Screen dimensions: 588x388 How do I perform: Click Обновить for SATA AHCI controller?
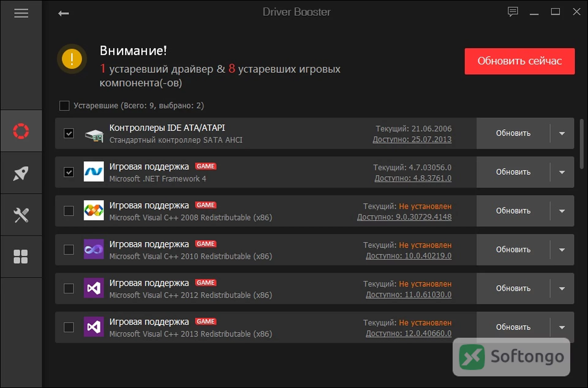[513, 133]
